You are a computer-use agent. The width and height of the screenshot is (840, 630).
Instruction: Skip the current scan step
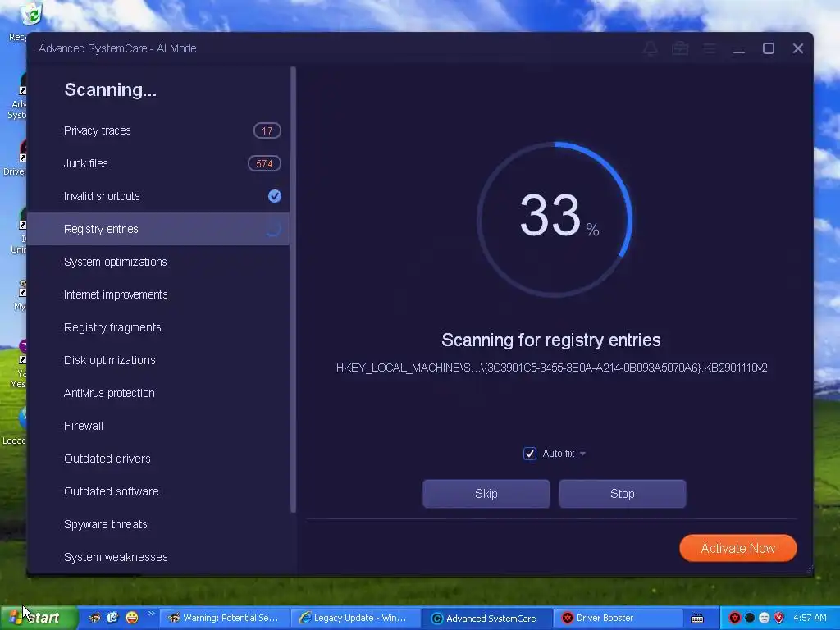[486, 493]
